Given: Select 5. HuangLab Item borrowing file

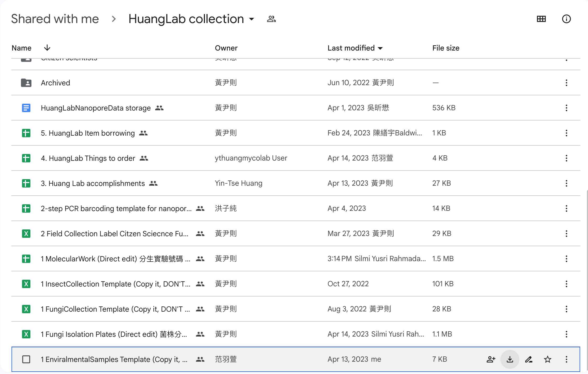Looking at the screenshot, I should click(x=88, y=133).
